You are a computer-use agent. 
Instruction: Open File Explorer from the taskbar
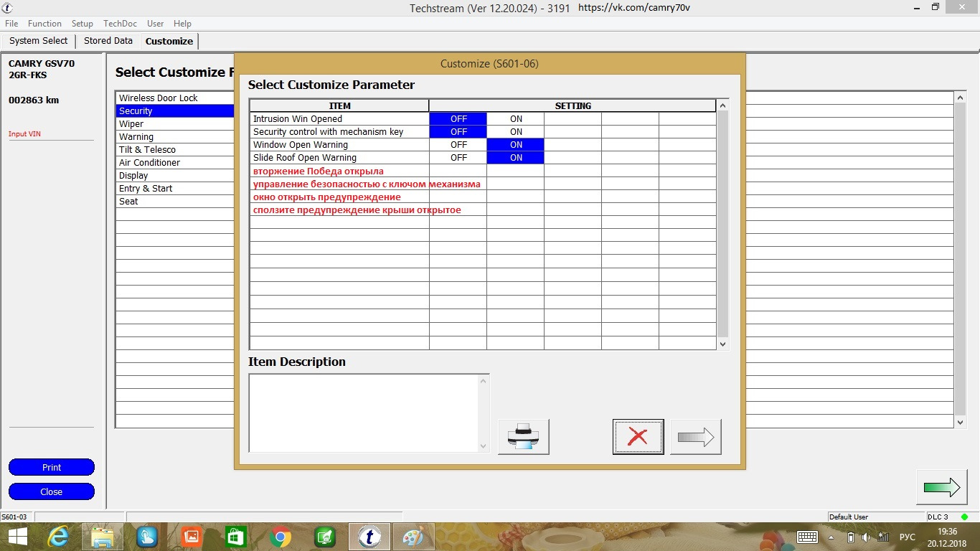(103, 537)
